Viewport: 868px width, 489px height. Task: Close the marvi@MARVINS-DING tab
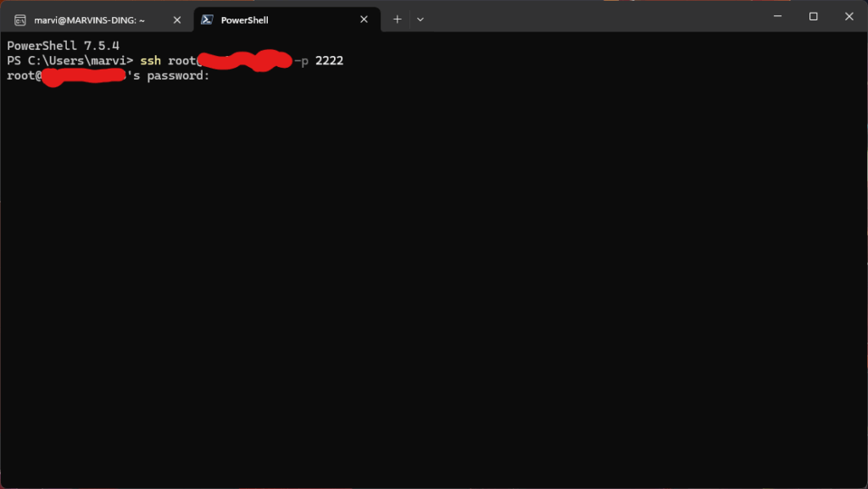(176, 18)
